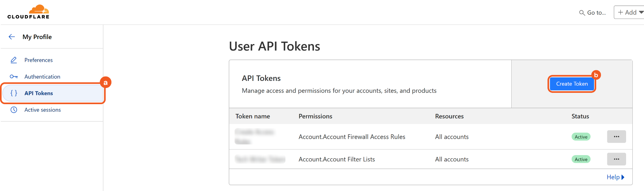644x191 pixels.
Task: Open Authentication in the sidebar
Action: [x=42, y=76]
